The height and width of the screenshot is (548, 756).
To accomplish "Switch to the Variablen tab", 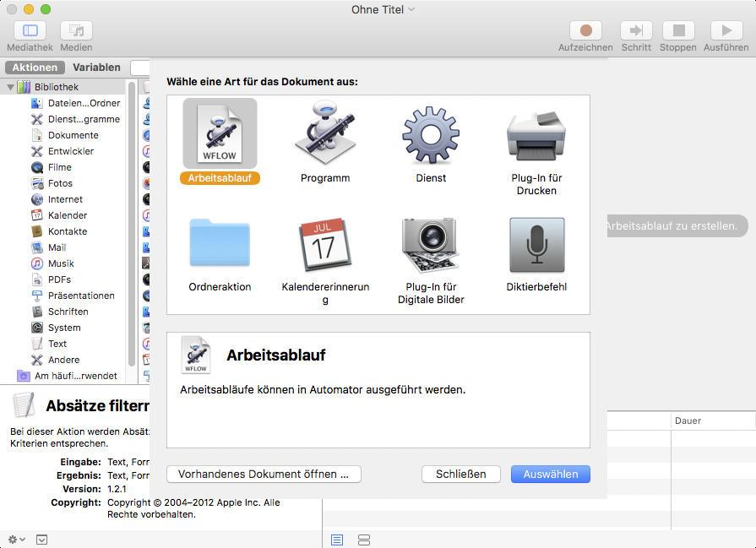I will pos(96,68).
